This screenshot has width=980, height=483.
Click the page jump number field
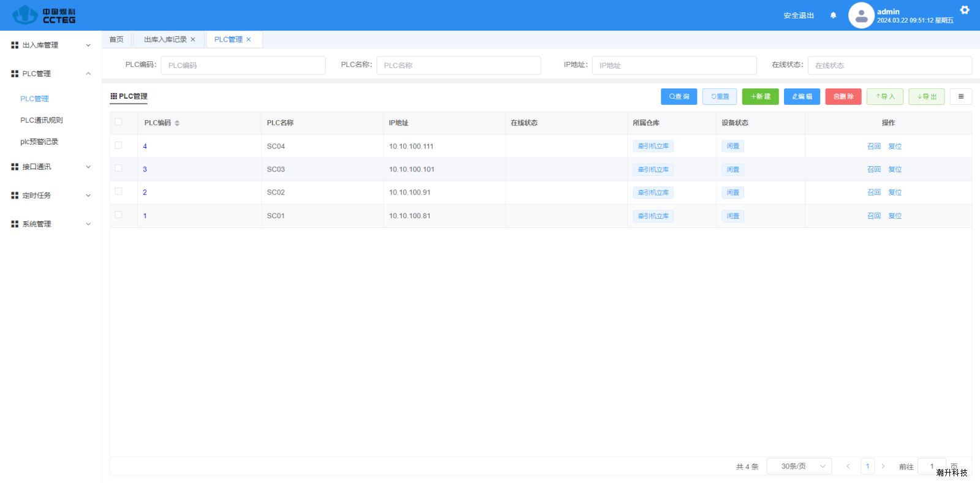tap(932, 466)
